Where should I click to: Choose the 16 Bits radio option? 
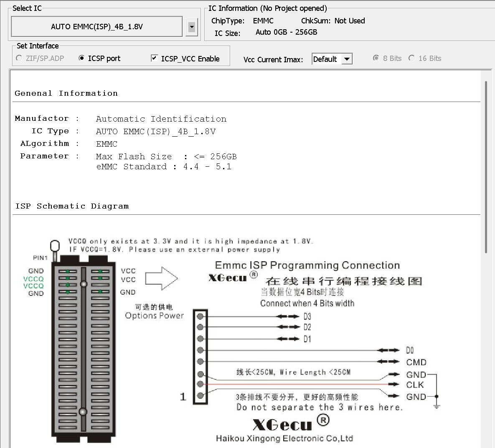click(412, 59)
